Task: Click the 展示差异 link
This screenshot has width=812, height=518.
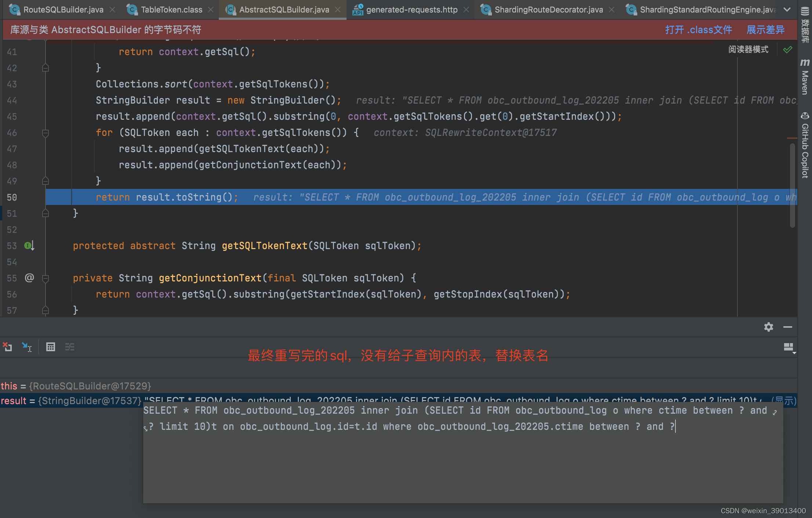Action: pyautogui.click(x=765, y=30)
